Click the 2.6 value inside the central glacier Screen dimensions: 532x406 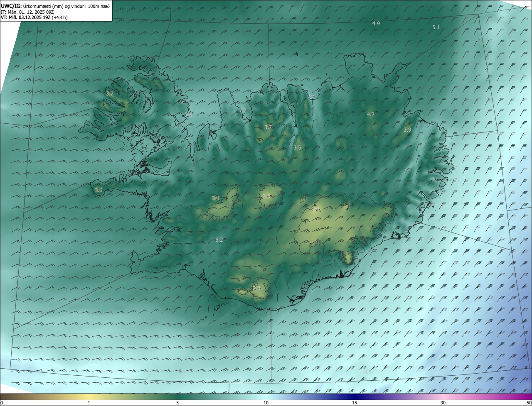tap(266, 196)
